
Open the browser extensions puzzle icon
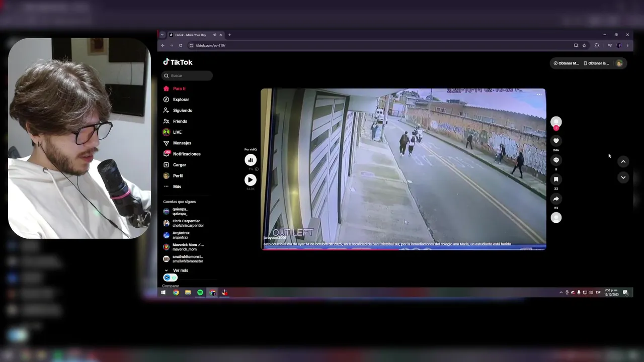tap(597, 45)
